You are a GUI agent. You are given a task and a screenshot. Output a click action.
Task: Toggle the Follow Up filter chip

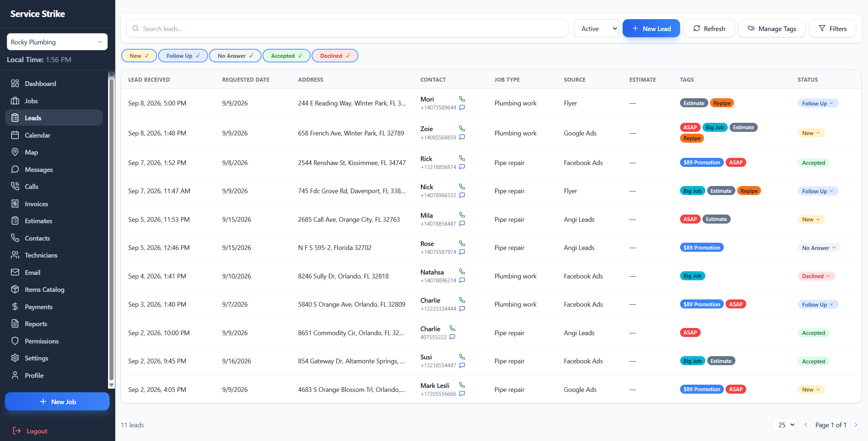(x=183, y=56)
